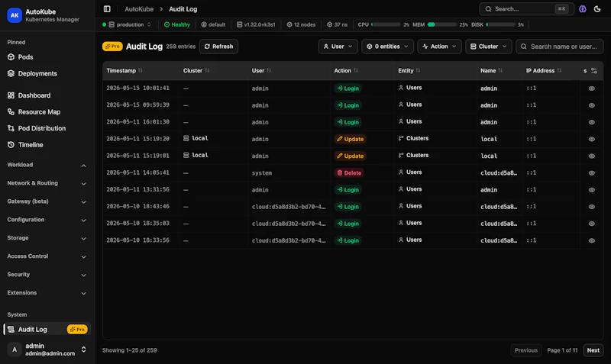This screenshot has width=611, height=364.
Task: Click the DISK usage bar
Action: tap(501, 24)
